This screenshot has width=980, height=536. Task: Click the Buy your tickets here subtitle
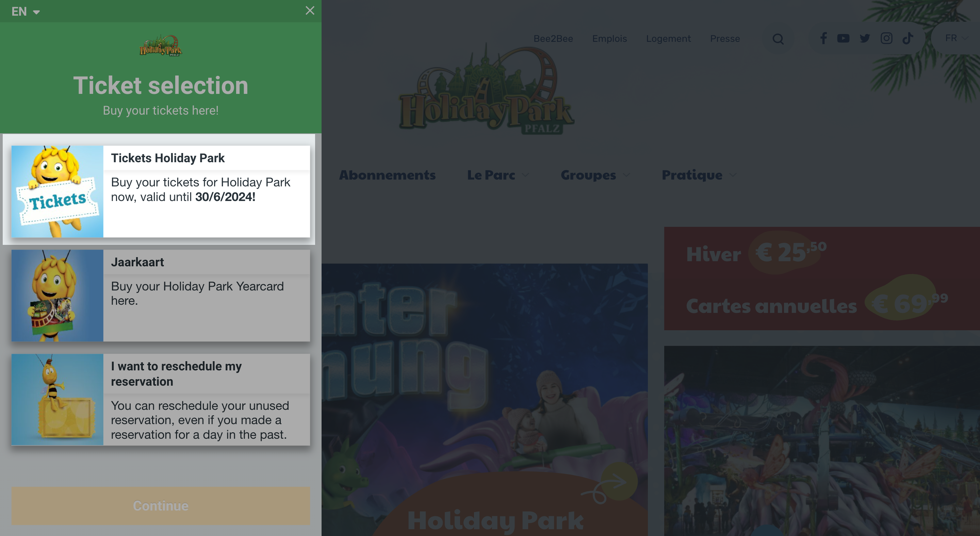click(x=161, y=110)
